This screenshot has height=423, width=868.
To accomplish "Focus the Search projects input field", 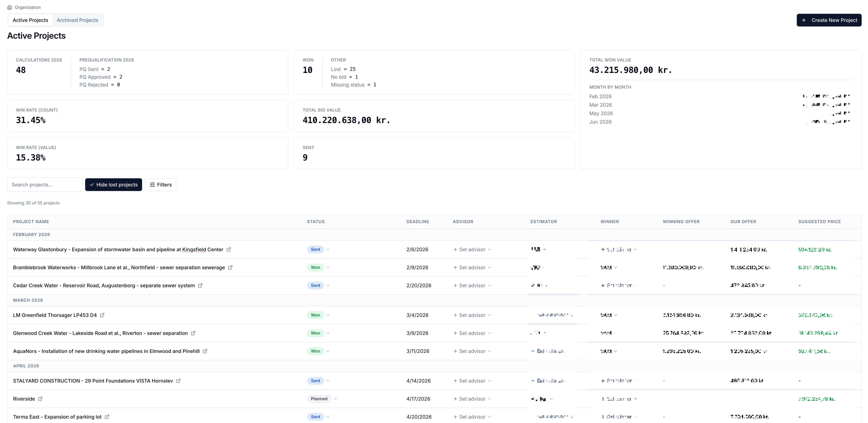I will [x=45, y=185].
